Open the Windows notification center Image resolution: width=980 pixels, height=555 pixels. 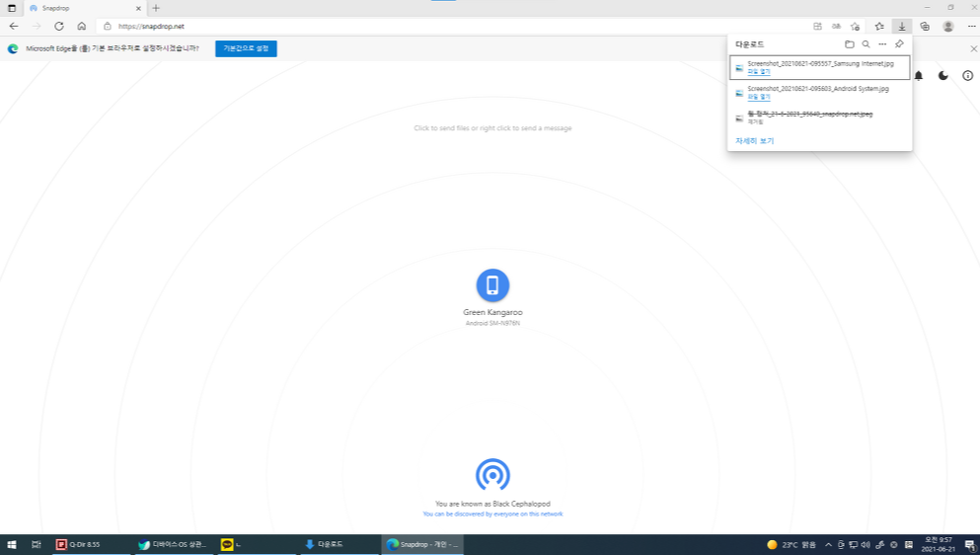click(x=969, y=544)
